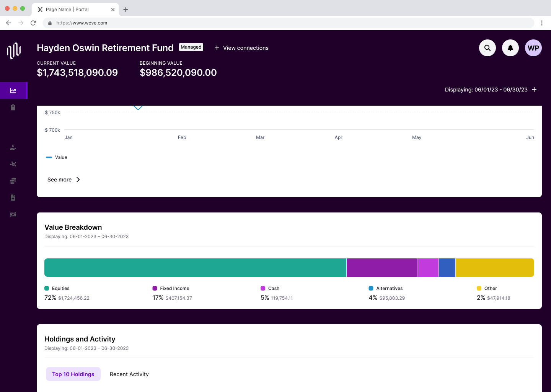551x392 pixels.
Task: Click the current value $1,743,518,090.09
Action: [77, 72]
